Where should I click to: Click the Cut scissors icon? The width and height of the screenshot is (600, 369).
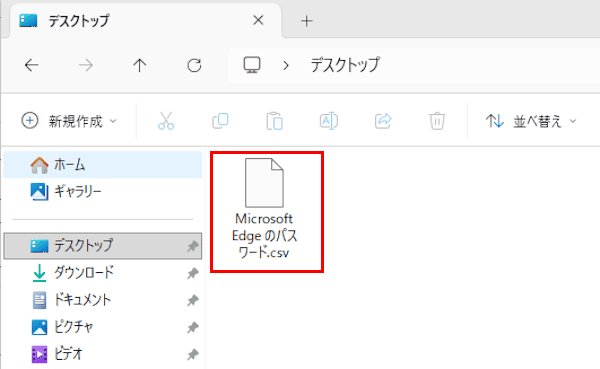point(166,121)
